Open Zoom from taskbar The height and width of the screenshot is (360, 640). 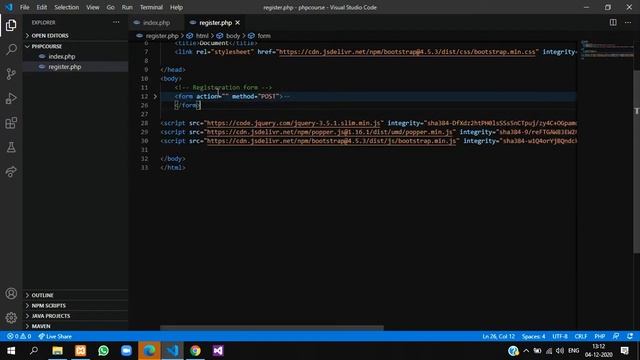[126, 351]
